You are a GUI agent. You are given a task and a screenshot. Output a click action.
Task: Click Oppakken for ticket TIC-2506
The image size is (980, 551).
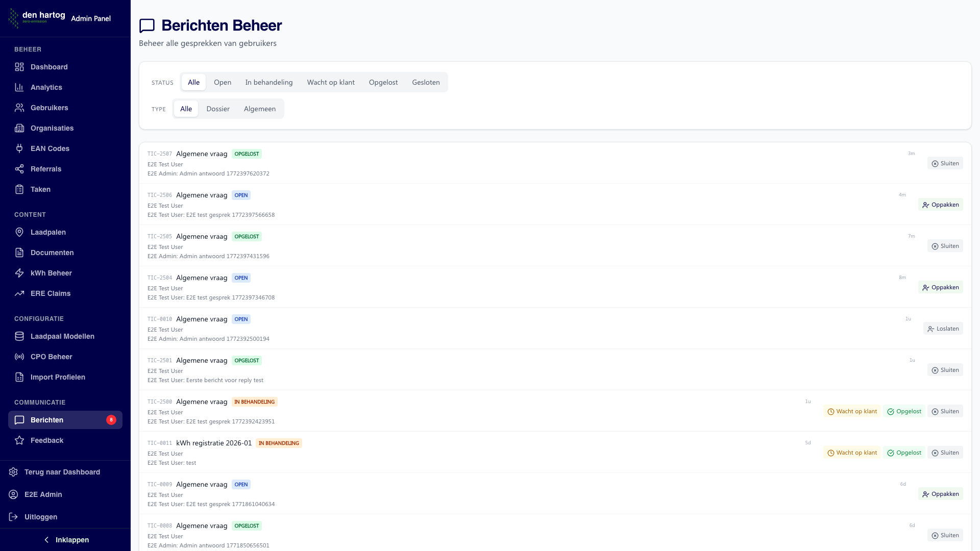(940, 205)
